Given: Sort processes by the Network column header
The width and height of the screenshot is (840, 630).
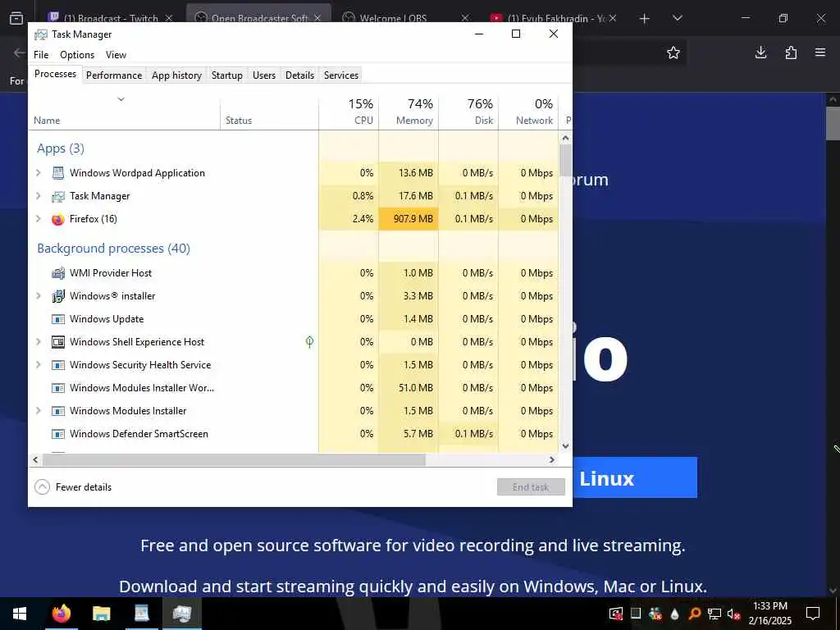Looking at the screenshot, I should click(x=529, y=112).
